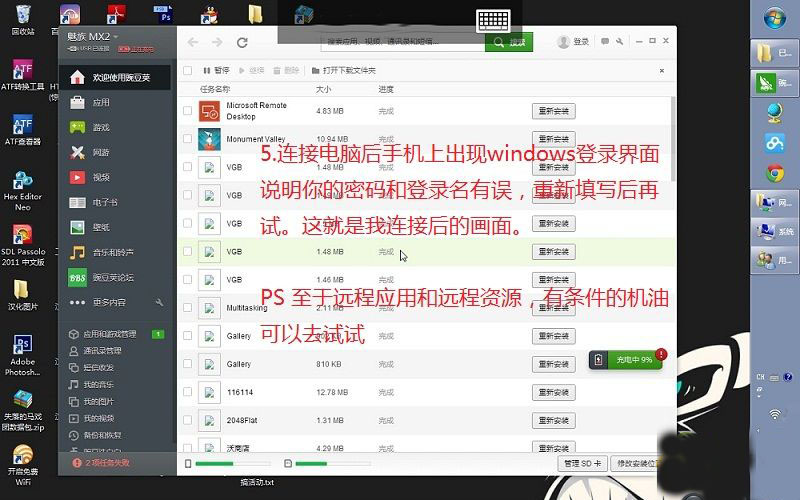Tick the checkbox for Microsoft Remote Desktop
The image size is (800, 500).
coord(188,110)
